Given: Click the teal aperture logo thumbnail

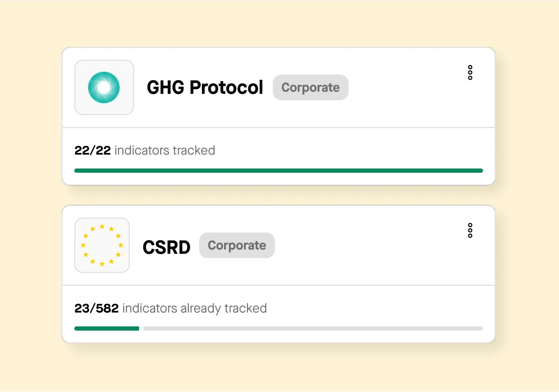Looking at the screenshot, I should point(104,87).
